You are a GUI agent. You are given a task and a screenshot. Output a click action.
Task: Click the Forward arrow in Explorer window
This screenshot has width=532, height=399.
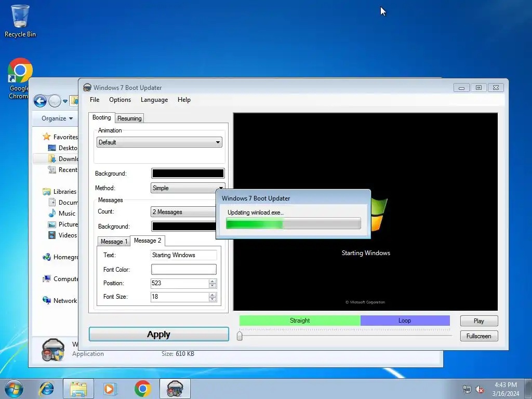click(x=54, y=101)
